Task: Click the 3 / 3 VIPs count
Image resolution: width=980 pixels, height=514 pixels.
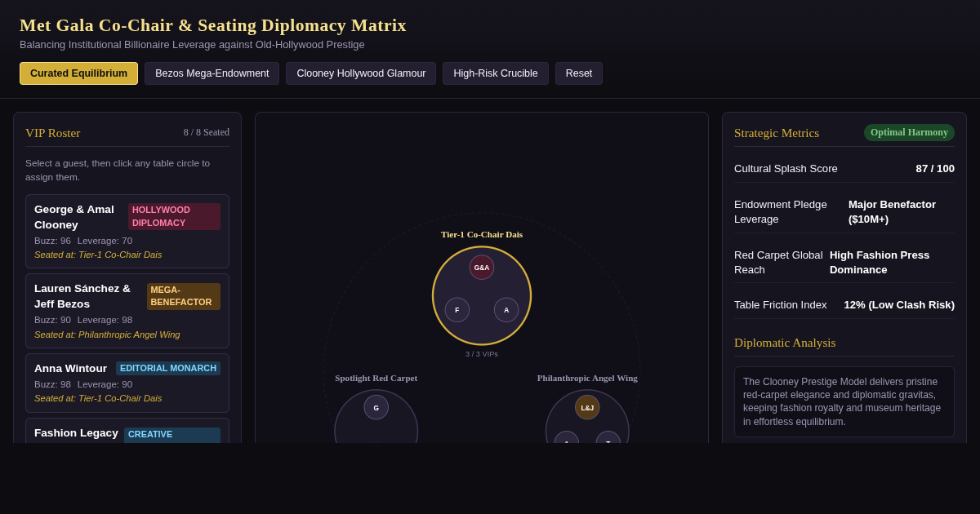Action: click(x=482, y=354)
